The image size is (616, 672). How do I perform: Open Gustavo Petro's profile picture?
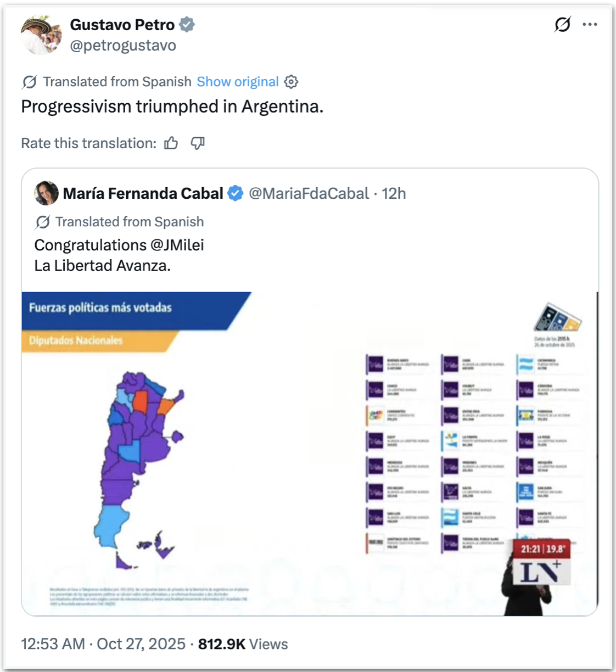click(x=41, y=35)
